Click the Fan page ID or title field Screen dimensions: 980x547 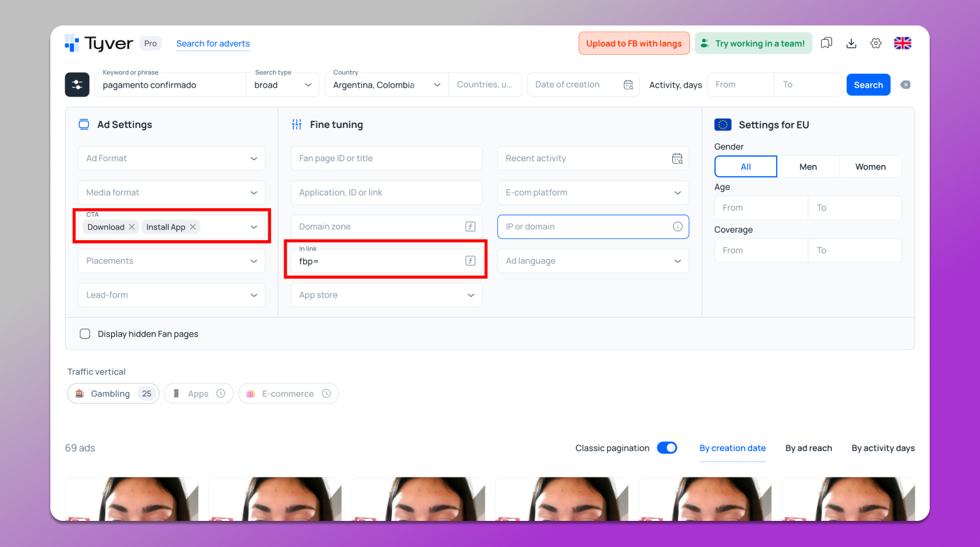pyautogui.click(x=386, y=159)
